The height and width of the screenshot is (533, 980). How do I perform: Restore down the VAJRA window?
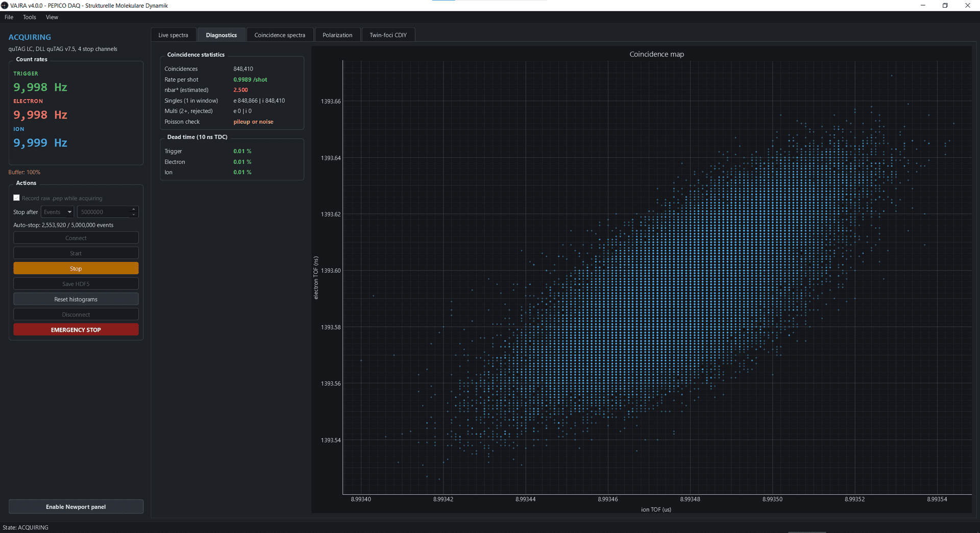[945, 6]
